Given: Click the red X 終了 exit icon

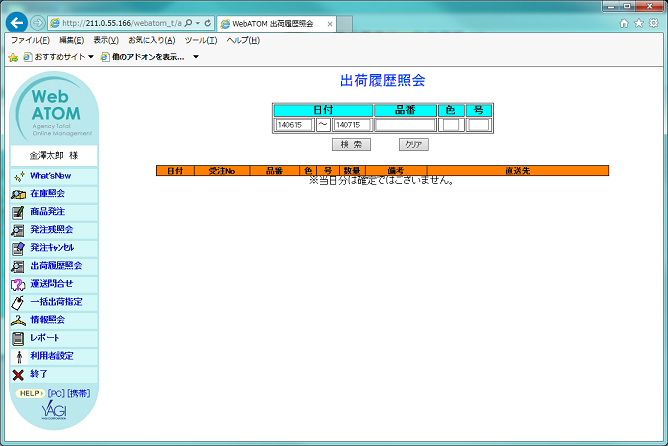Looking at the screenshot, I should [18, 375].
